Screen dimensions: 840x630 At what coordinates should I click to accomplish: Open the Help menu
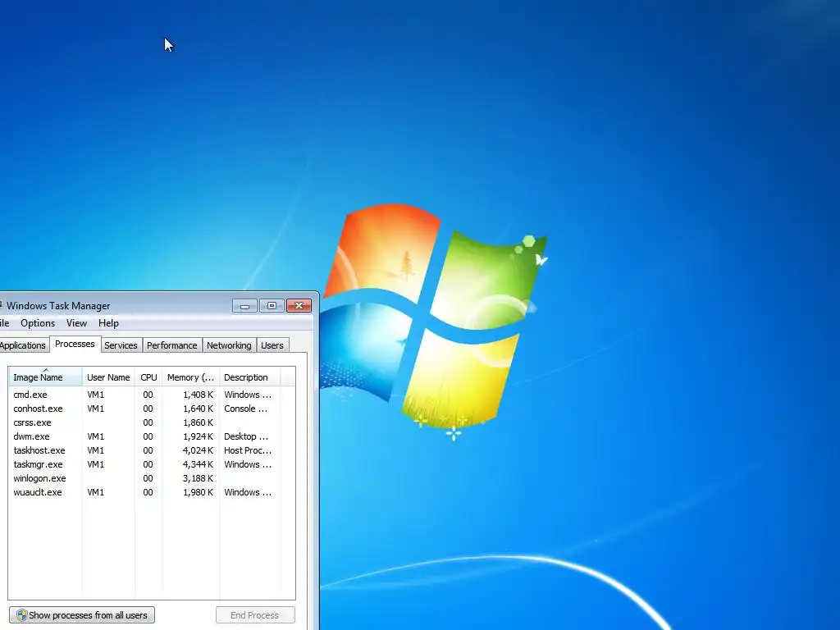pos(108,323)
